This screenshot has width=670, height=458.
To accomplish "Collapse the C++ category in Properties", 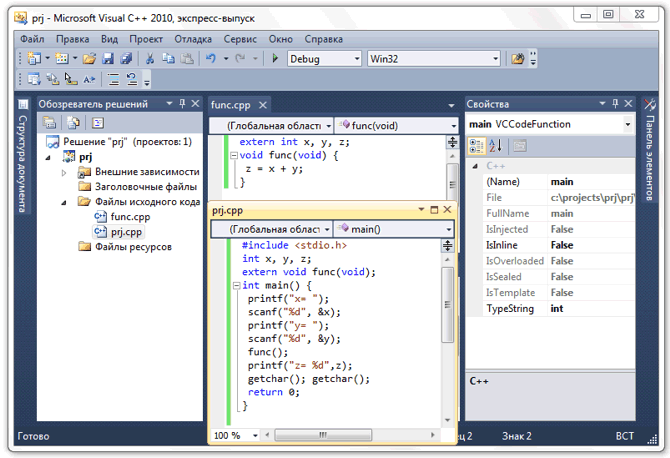I will [x=475, y=166].
